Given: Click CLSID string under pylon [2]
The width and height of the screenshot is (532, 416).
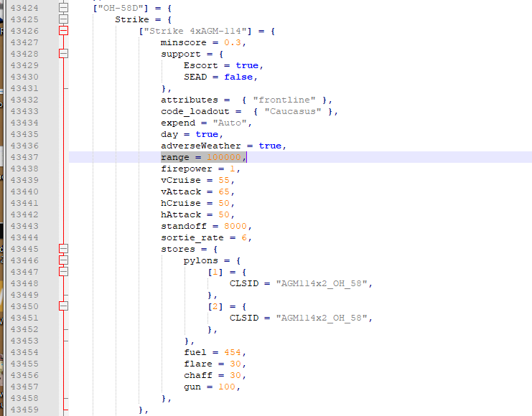Looking at the screenshot, I should pos(322,318).
